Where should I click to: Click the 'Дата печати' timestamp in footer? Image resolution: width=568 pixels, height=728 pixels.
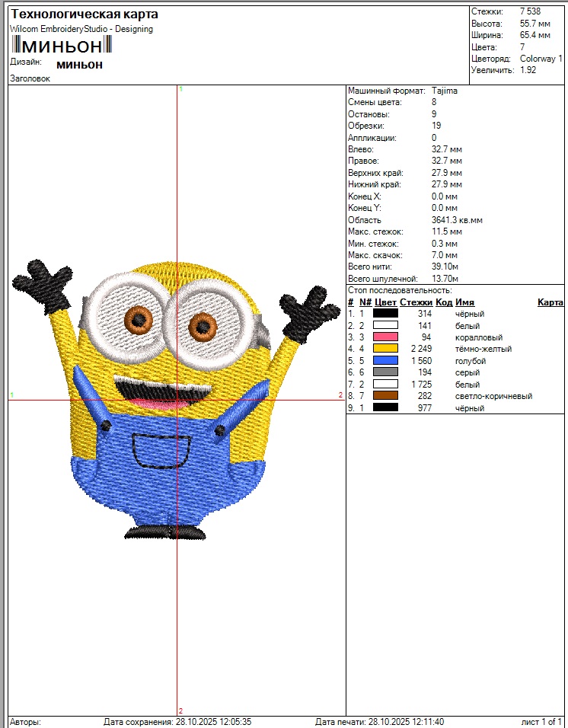(406, 722)
